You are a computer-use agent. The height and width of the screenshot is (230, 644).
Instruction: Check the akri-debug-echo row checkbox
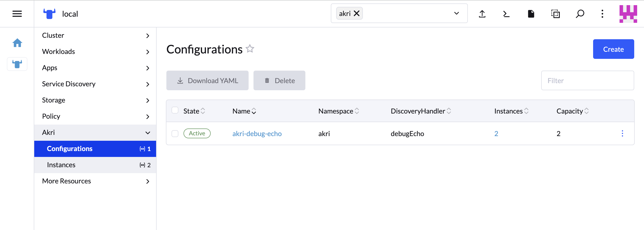coord(175,134)
